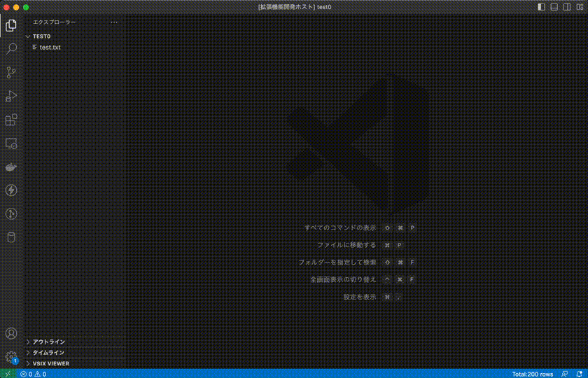Show notifications via the bell icon

coord(579,374)
